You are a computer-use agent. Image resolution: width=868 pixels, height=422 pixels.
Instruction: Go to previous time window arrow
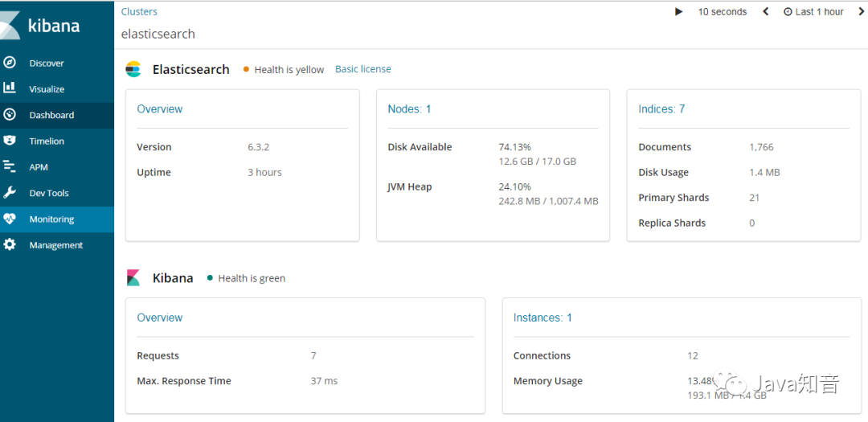click(766, 11)
